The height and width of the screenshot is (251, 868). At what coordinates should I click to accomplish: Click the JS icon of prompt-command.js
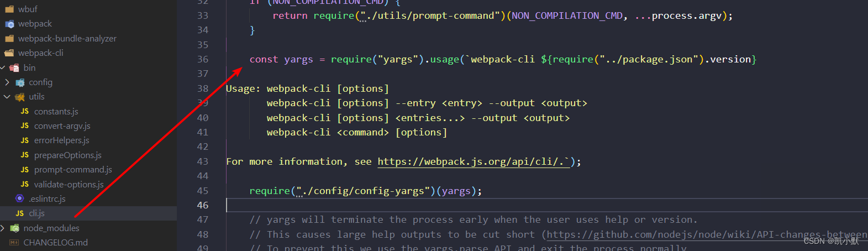tap(25, 170)
